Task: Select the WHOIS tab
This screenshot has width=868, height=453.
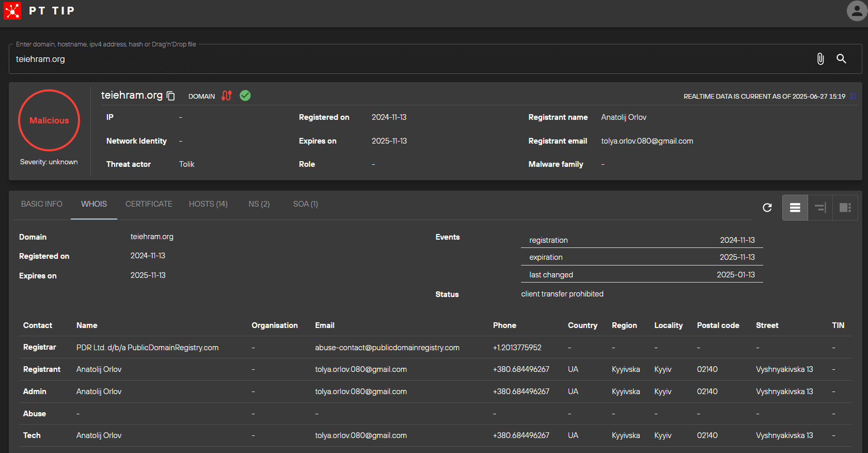Action: (94, 204)
